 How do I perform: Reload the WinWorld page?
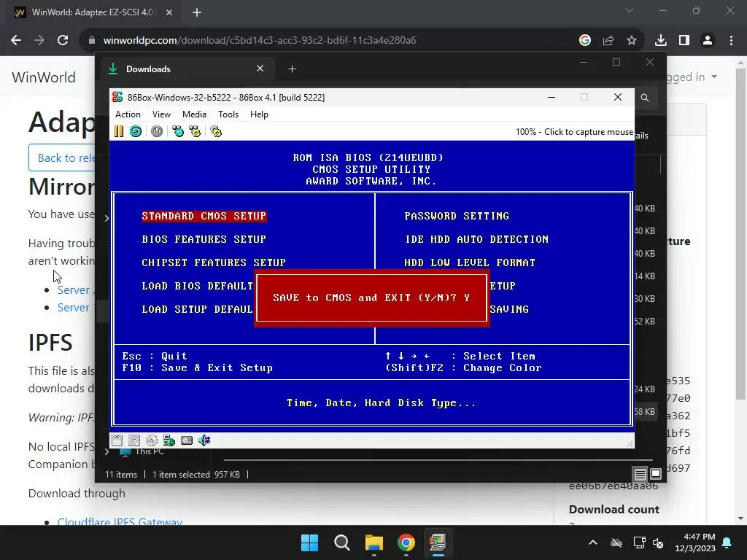pyautogui.click(x=63, y=41)
